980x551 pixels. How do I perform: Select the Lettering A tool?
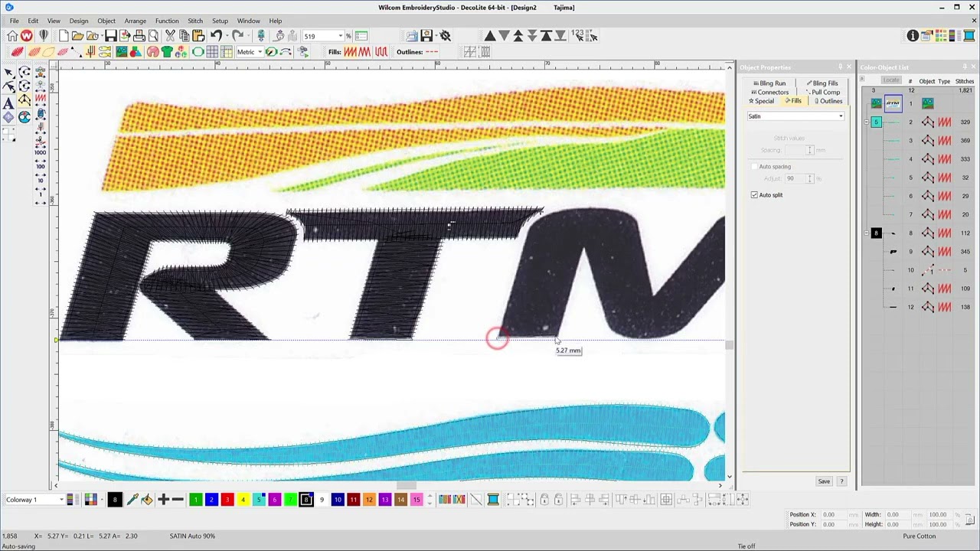click(9, 103)
